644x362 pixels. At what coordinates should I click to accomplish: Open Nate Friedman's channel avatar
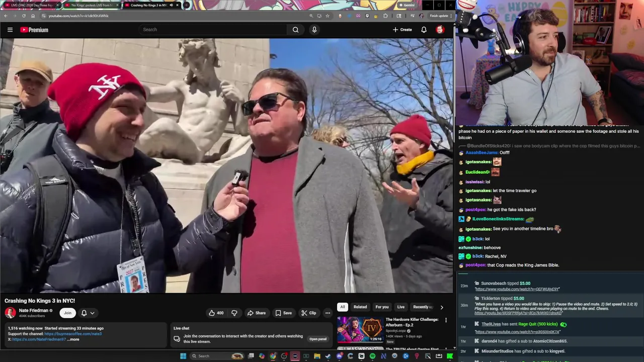[x=10, y=313]
